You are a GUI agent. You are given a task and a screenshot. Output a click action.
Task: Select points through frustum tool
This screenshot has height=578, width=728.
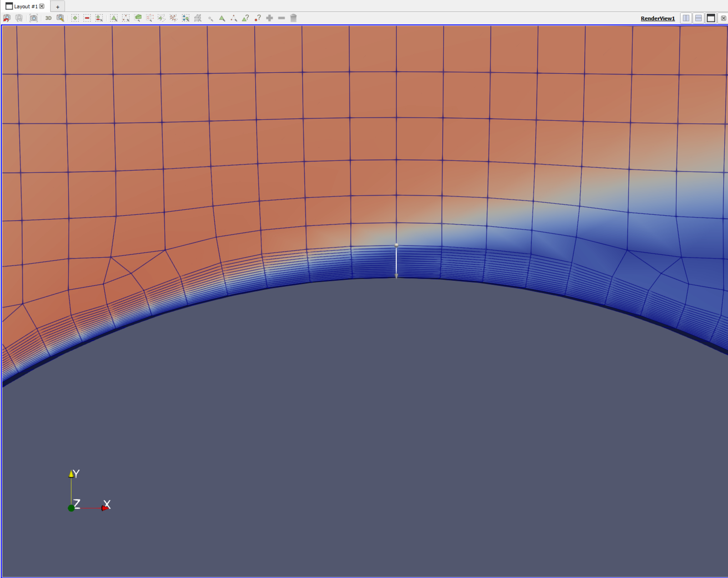click(x=150, y=18)
